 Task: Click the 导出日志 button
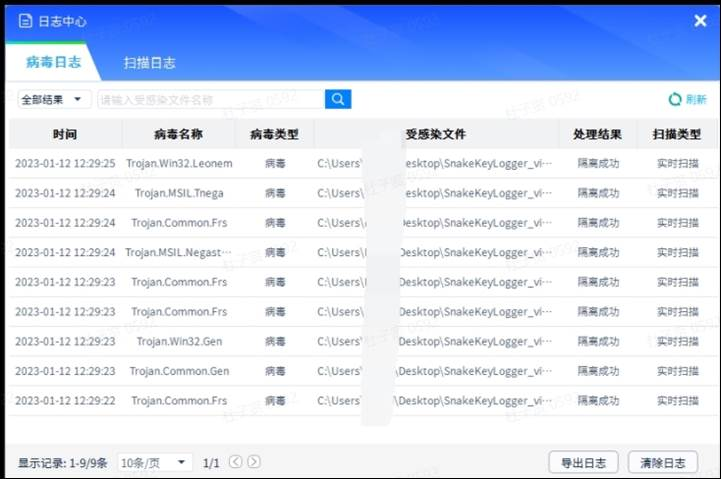[584, 462]
